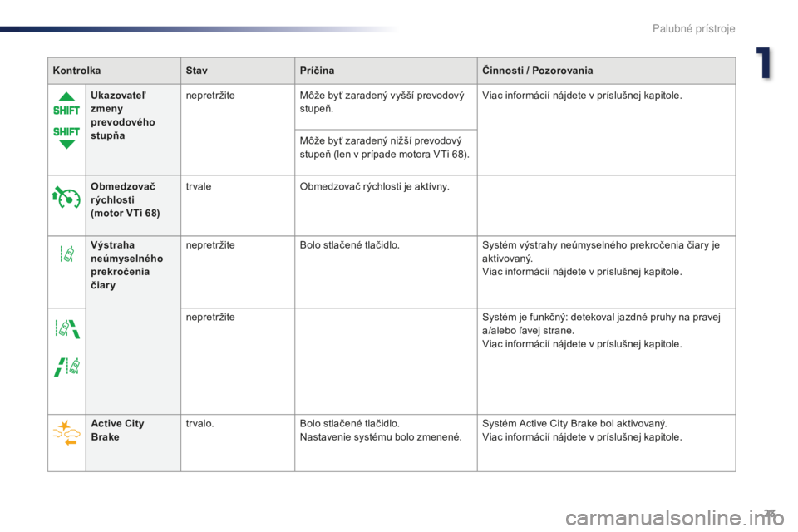Click the green SHIFT up-arrow indicator icon
This screenshot has height=532, width=798.
click(66, 105)
